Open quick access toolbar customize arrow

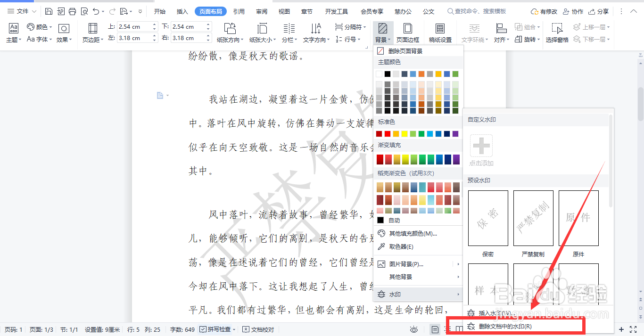140,11
